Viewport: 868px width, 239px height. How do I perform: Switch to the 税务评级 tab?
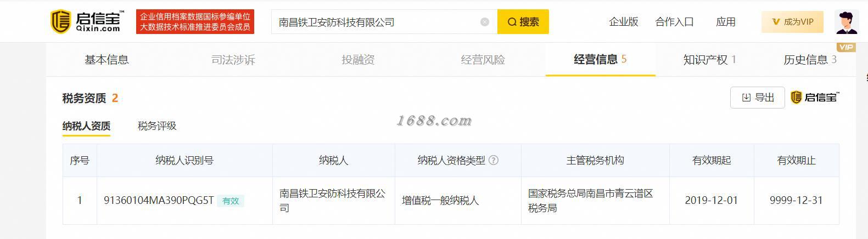point(157,126)
